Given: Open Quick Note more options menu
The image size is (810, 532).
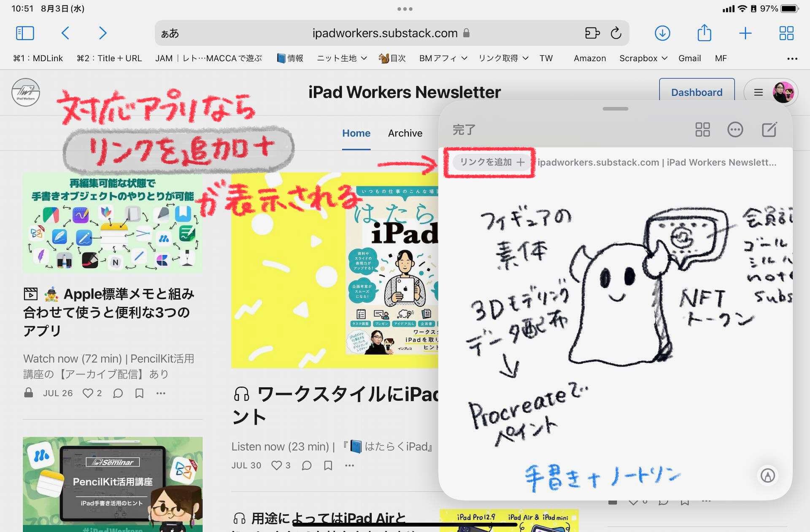Looking at the screenshot, I should coord(735,130).
